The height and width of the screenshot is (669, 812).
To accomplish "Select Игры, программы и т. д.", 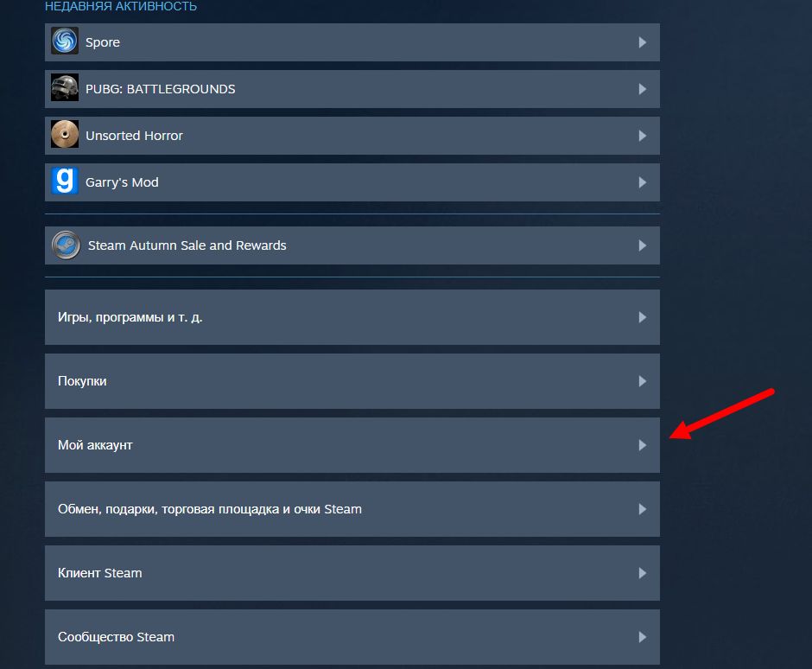I will click(352, 317).
